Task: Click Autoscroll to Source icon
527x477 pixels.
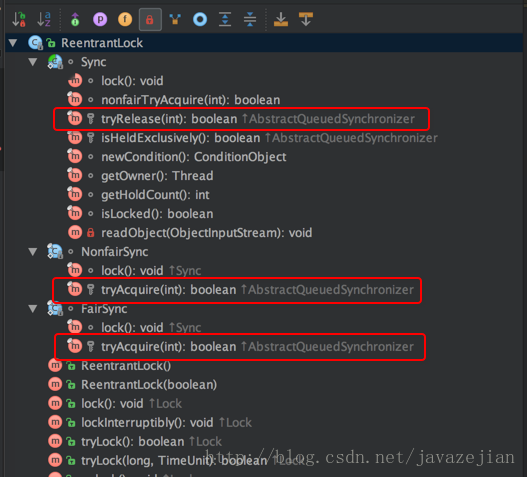Action: (x=281, y=19)
